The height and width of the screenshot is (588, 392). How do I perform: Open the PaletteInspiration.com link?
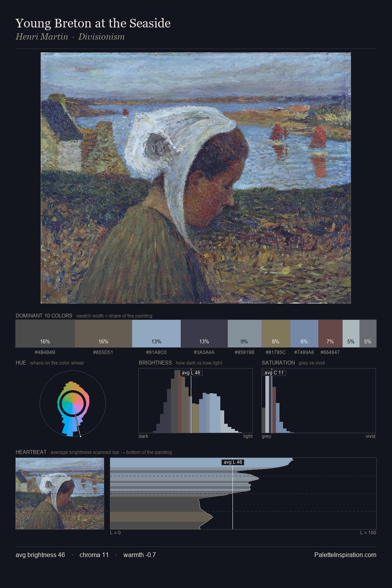pos(345,555)
